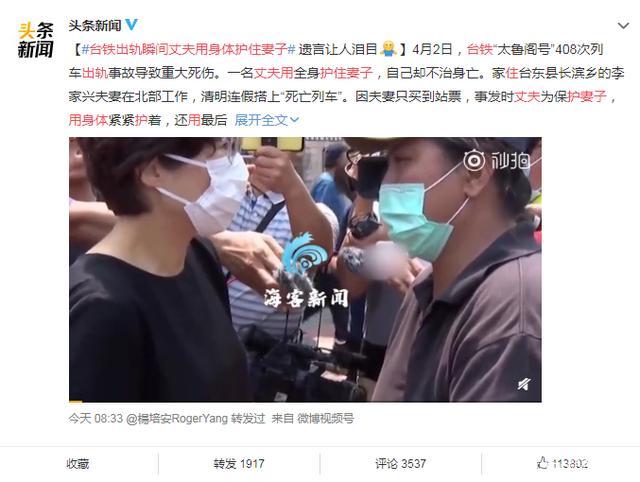The image size is (640, 482).
Task: Click the 今天 08:33 timestamp
Action: click(96, 418)
